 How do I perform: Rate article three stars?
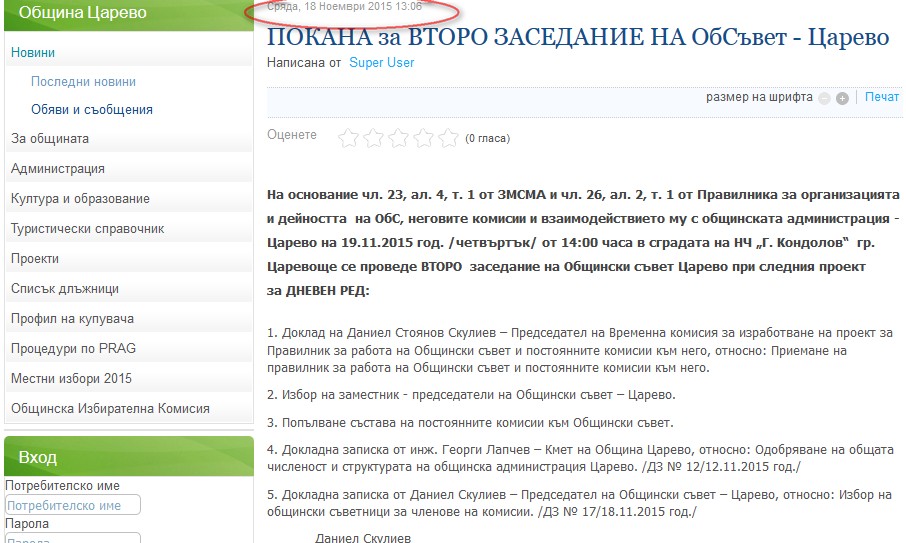click(399, 138)
